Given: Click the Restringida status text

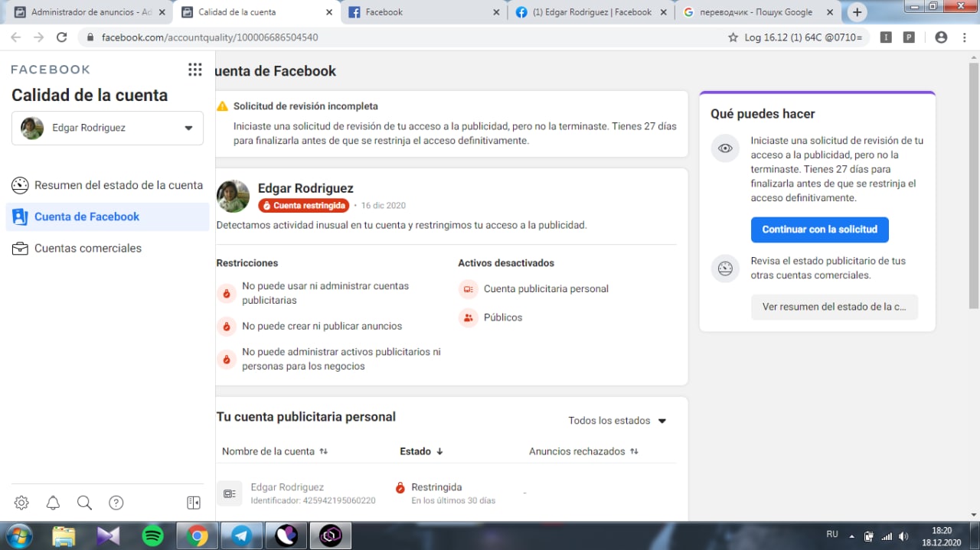Looking at the screenshot, I should coord(436,487).
